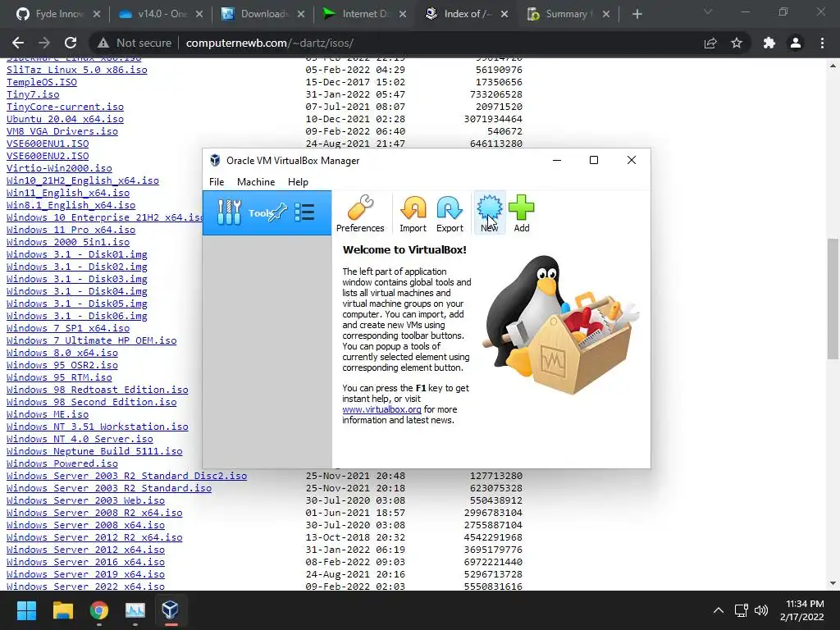Image resolution: width=840 pixels, height=630 pixels.
Task: Download Windows_Neptune_Build_5111.iso
Action: tap(94, 452)
